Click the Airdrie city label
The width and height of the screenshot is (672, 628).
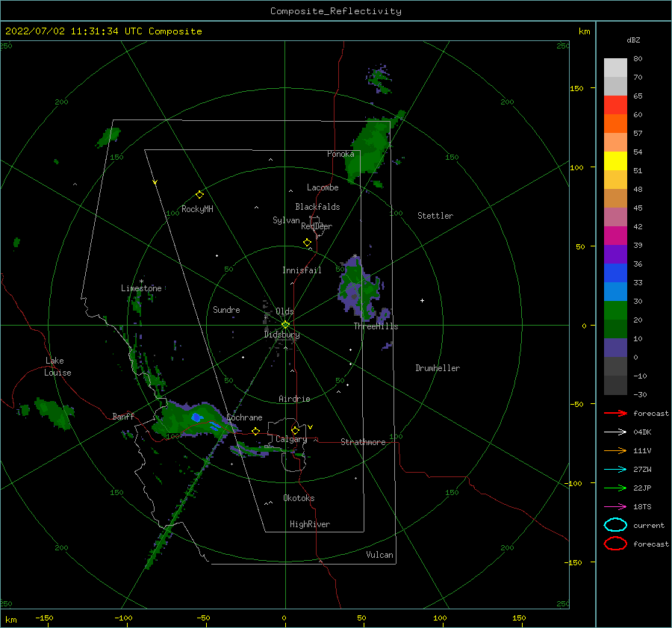click(x=294, y=399)
